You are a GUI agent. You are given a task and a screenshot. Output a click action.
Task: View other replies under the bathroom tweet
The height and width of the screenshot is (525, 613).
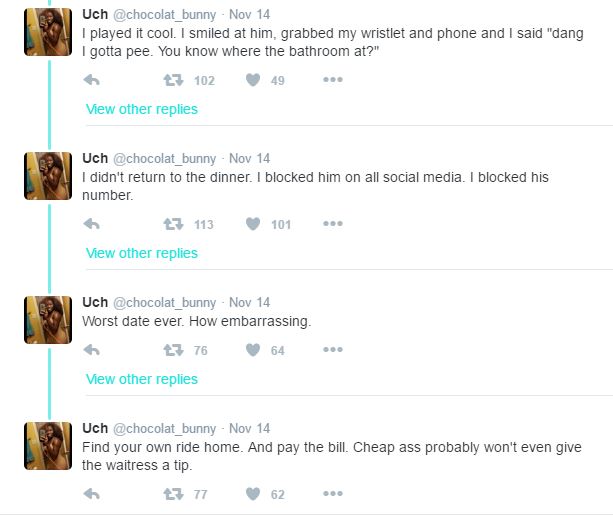tap(142, 109)
